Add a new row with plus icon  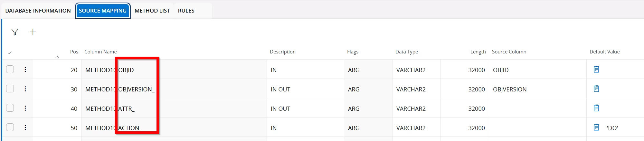tap(33, 32)
